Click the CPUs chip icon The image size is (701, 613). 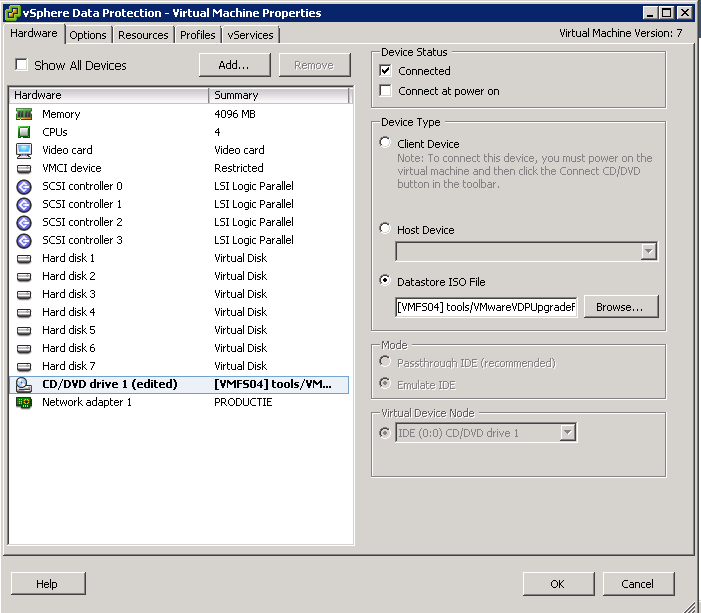(x=24, y=132)
